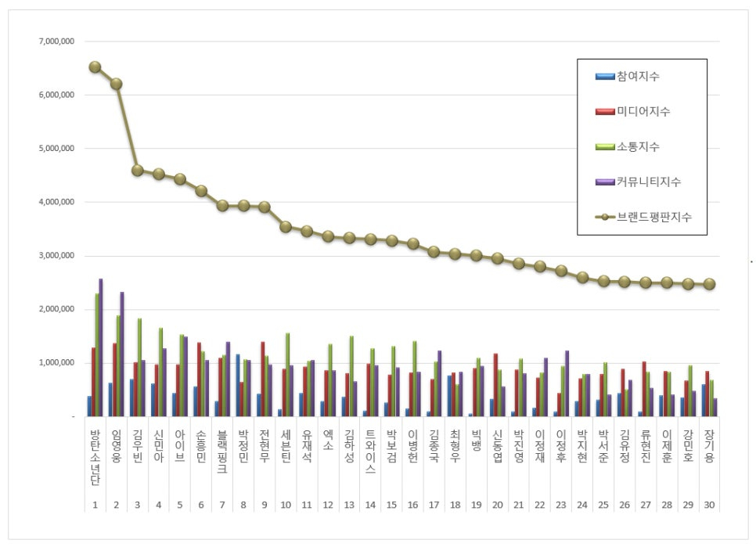The width and height of the screenshot is (756, 547).
Task: Click the green 소통지수 legend marker
Action: (x=604, y=146)
